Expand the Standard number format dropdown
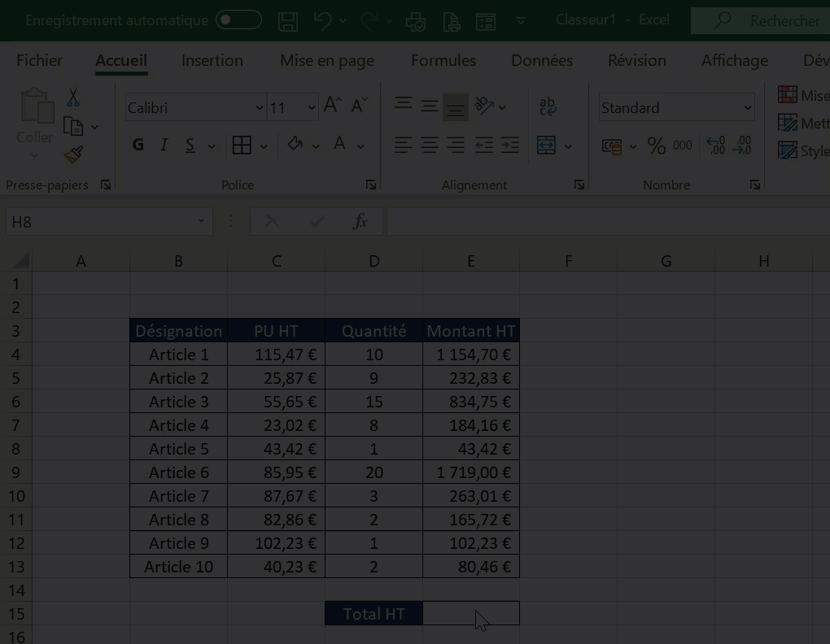The height and width of the screenshot is (644, 830). click(x=747, y=108)
